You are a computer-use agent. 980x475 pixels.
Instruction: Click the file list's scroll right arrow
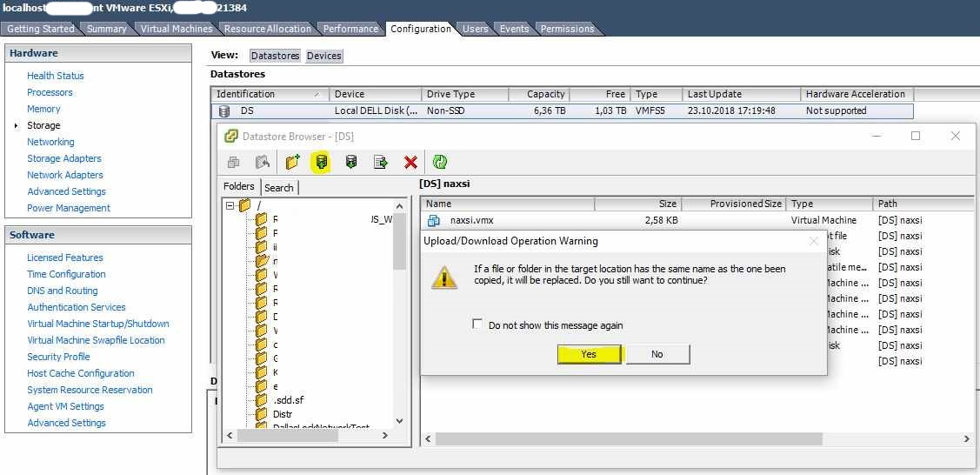click(x=967, y=439)
